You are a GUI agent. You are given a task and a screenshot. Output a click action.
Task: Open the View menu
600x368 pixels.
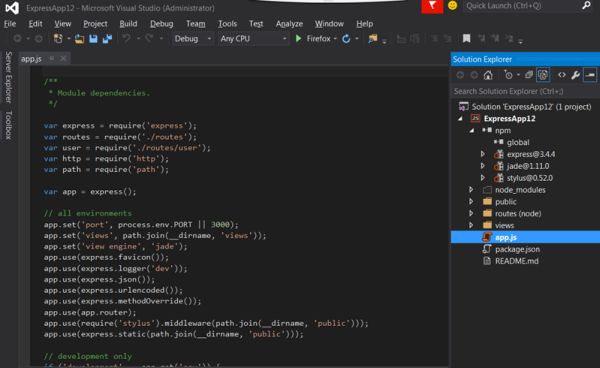coord(62,24)
